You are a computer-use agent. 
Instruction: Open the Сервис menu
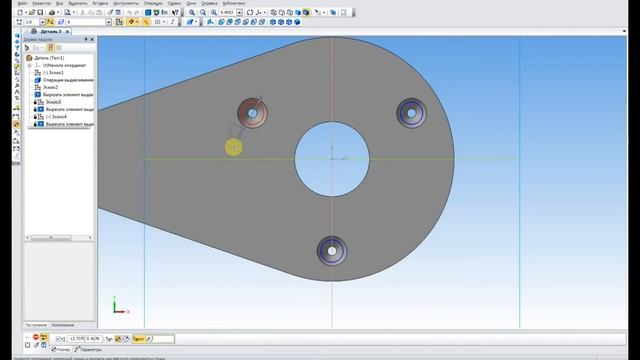coord(174,3)
